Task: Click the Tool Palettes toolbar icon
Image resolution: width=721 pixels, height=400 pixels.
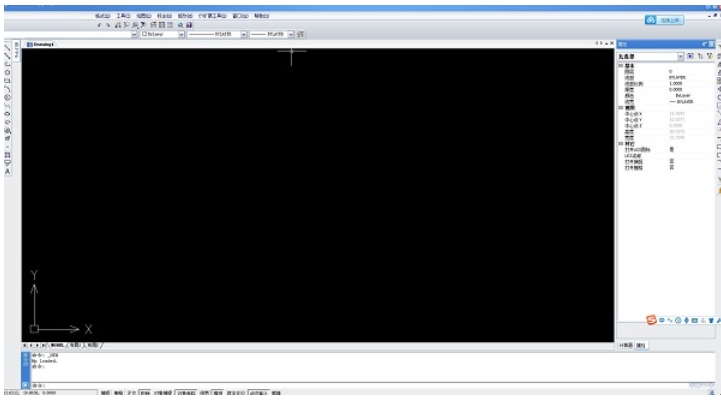Action: pyautogui.click(x=170, y=25)
